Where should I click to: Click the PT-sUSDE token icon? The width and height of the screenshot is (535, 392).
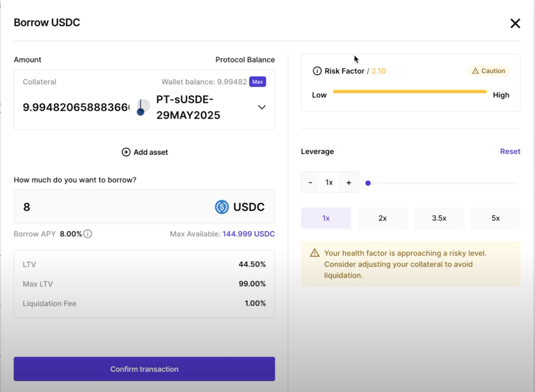click(x=143, y=107)
